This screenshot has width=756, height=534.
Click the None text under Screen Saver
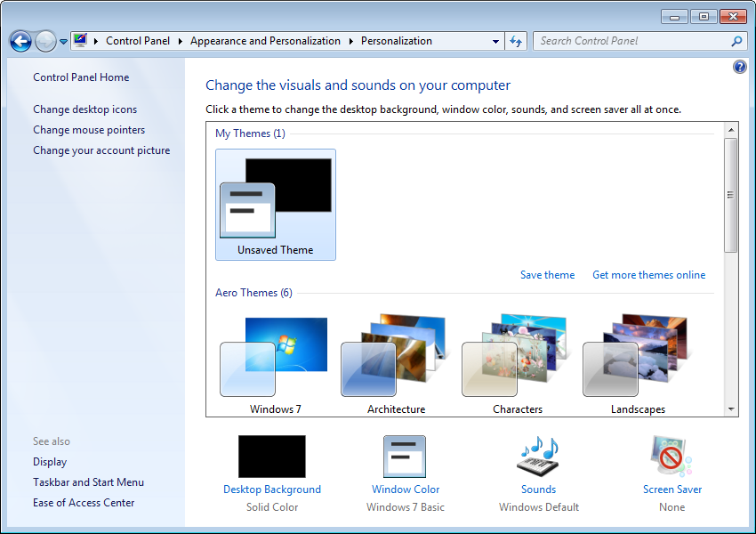tap(672, 507)
